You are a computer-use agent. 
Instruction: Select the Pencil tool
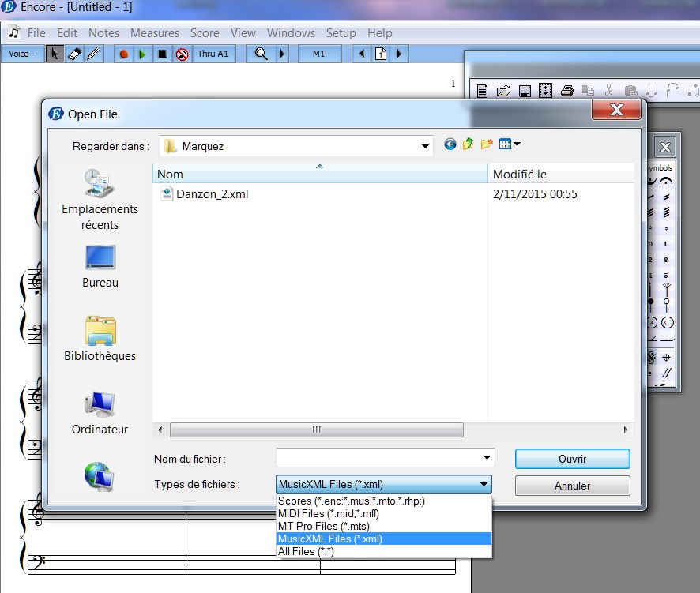[x=93, y=54]
